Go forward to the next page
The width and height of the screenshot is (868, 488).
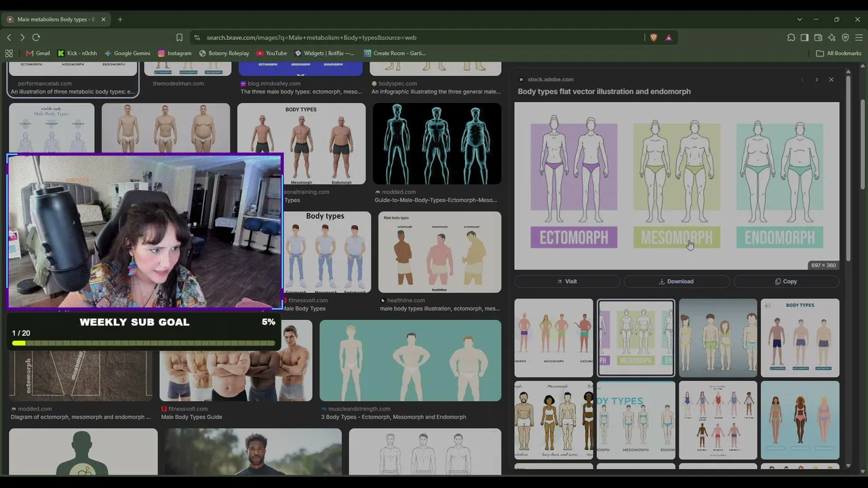22,37
